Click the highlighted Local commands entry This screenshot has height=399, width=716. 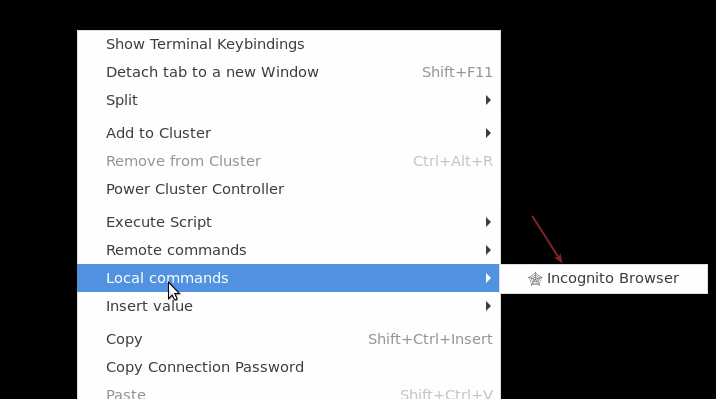[289, 278]
